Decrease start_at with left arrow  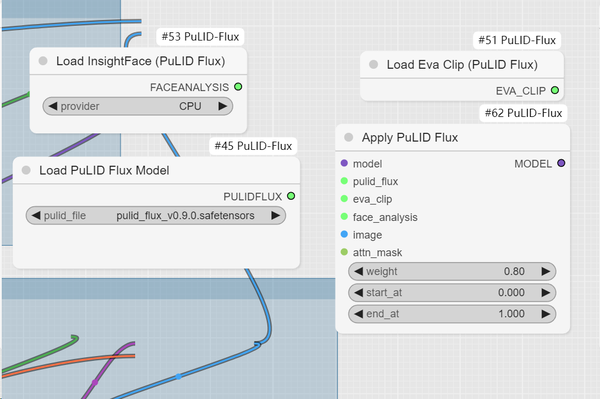pyautogui.click(x=359, y=293)
